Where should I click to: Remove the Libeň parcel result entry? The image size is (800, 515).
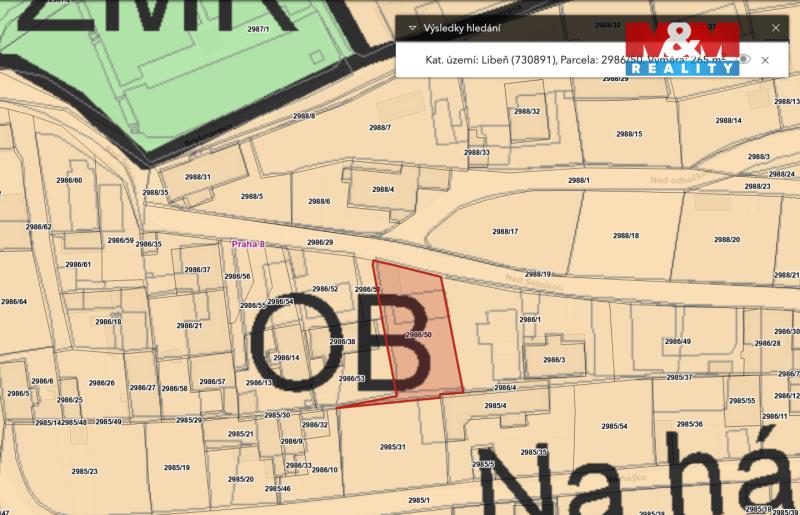pyautogui.click(x=765, y=60)
